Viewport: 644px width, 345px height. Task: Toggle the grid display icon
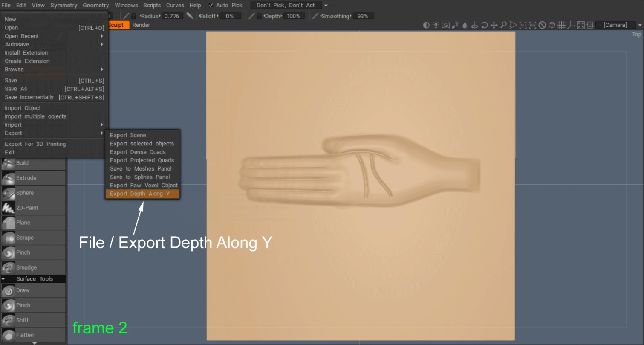click(x=562, y=25)
